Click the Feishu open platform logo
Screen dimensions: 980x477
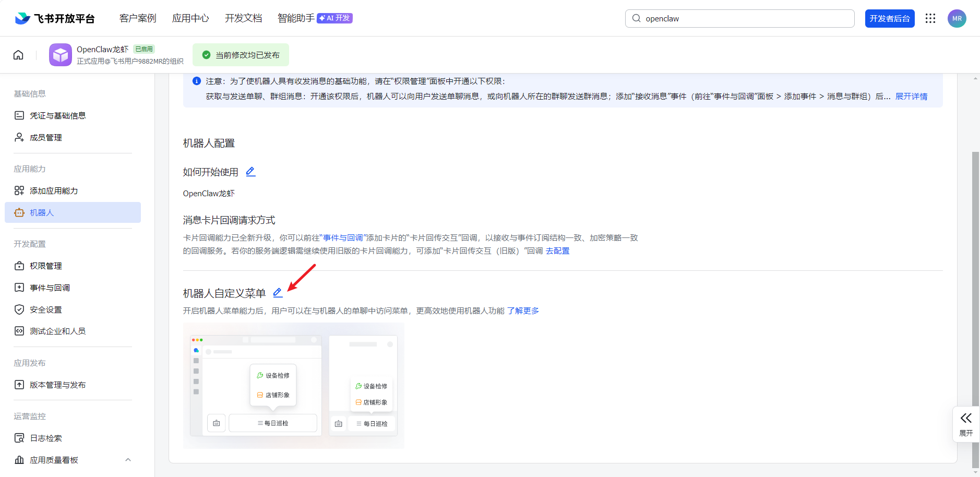pyautogui.click(x=55, y=18)
